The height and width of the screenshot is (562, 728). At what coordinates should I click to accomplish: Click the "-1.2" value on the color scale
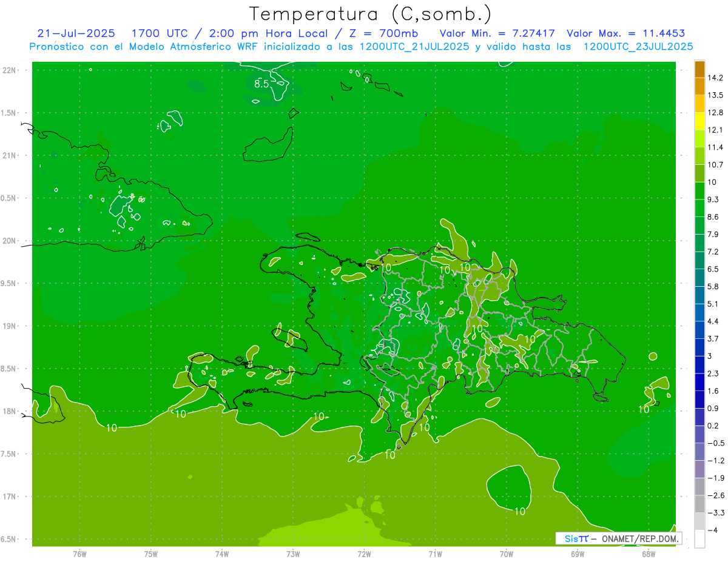(x=715, y=461)
